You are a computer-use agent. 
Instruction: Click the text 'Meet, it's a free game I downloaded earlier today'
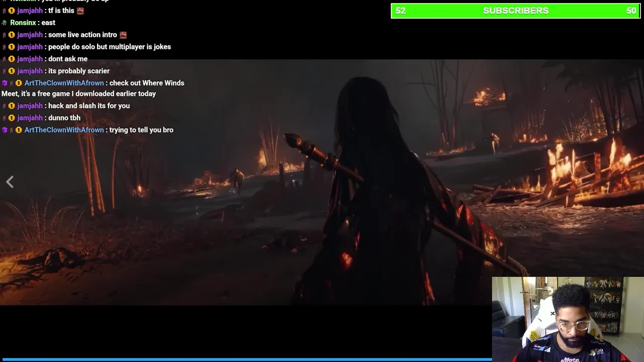78,94
